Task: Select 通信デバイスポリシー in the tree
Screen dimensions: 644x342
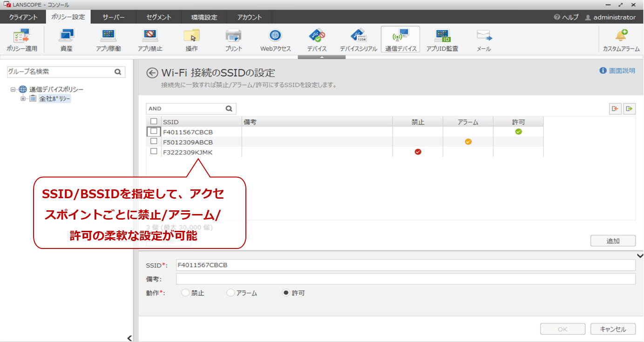Action: pyautogui.click(x=56, y=89)
